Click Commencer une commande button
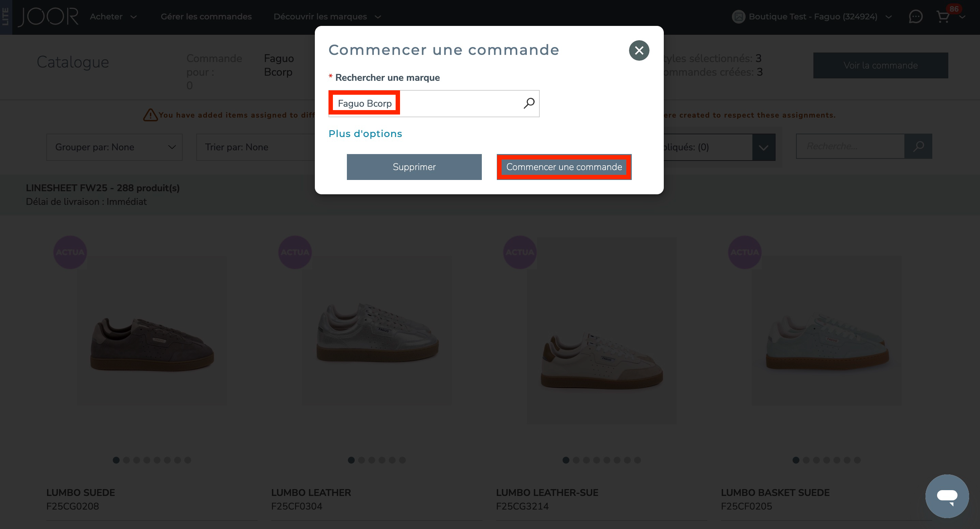980x529 pixels. [564, 167]
